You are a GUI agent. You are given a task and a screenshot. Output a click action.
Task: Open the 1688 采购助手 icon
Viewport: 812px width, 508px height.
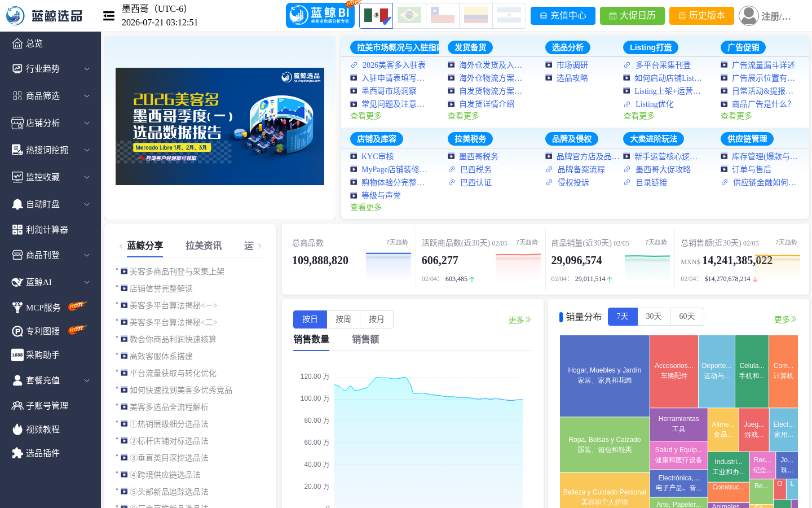point(17,355)
